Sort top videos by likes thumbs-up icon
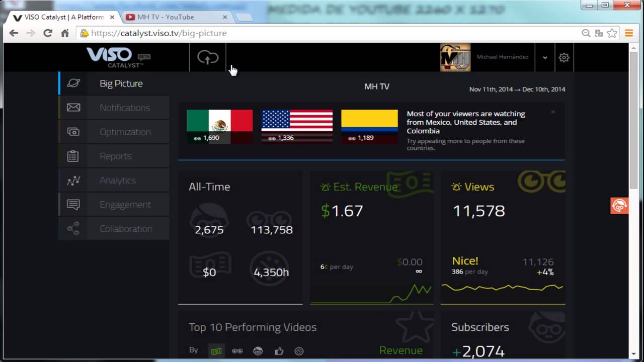Viewport: 644px width, 362px height. tap(279, 351)
